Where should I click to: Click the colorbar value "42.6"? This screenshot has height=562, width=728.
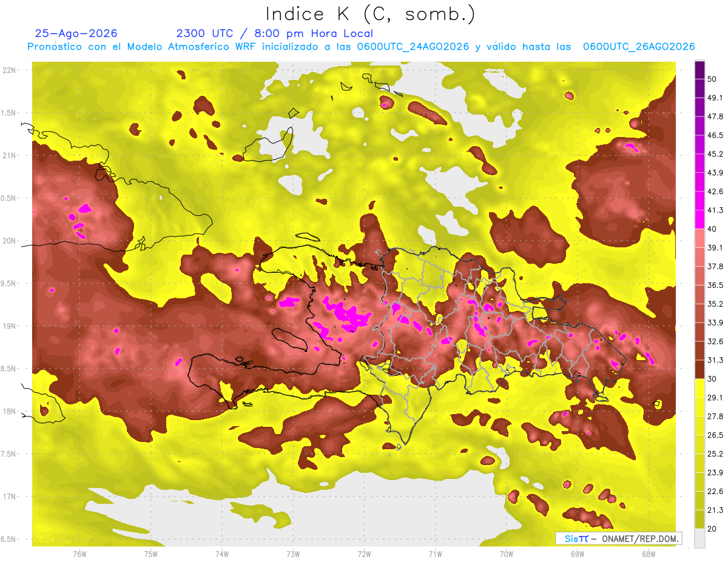coord(715,192)
